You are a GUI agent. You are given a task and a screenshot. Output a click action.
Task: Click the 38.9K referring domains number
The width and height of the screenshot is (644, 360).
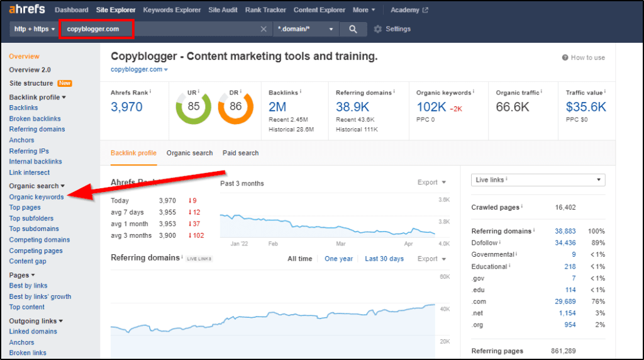click(x=352, y=107)
